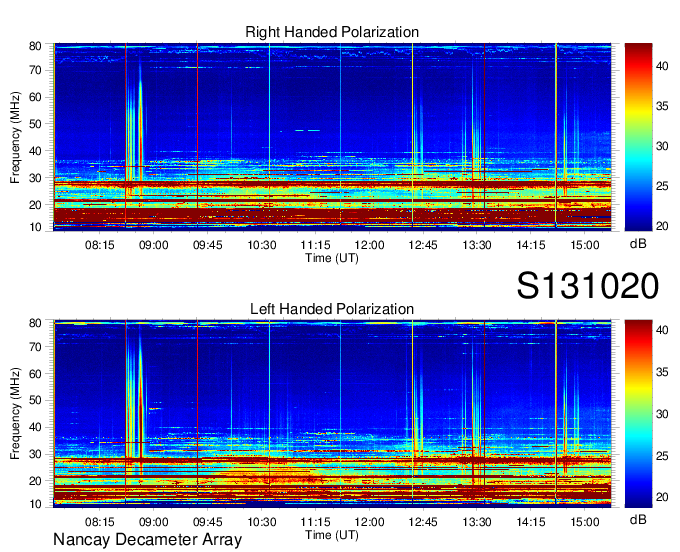Click 12:00 tick on right-handed plot time axis

click(x=369, y=245)
